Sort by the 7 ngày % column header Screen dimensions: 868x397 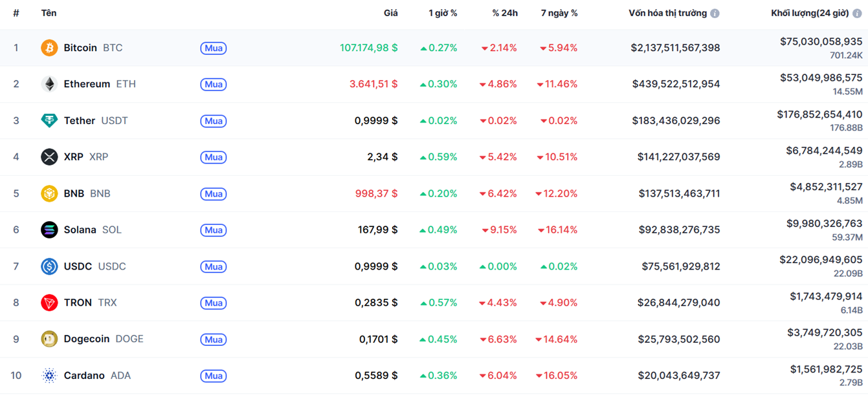tap(559, 13)
